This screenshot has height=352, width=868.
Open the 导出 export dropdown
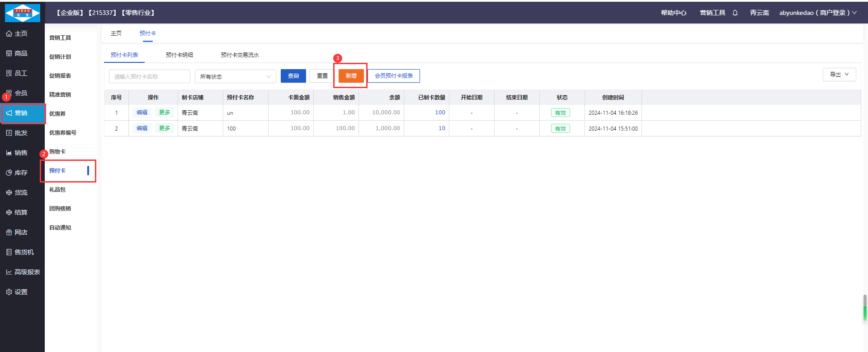(839, 75)
